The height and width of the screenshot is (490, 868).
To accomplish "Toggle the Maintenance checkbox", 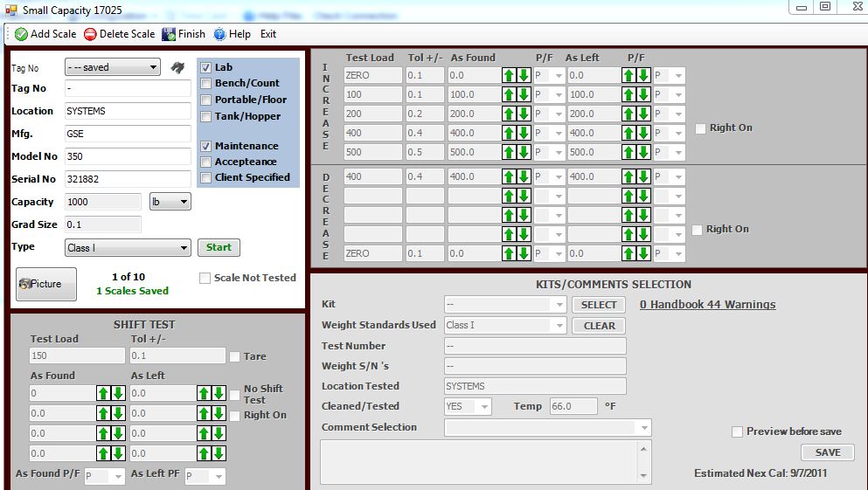I will point(206,146).
